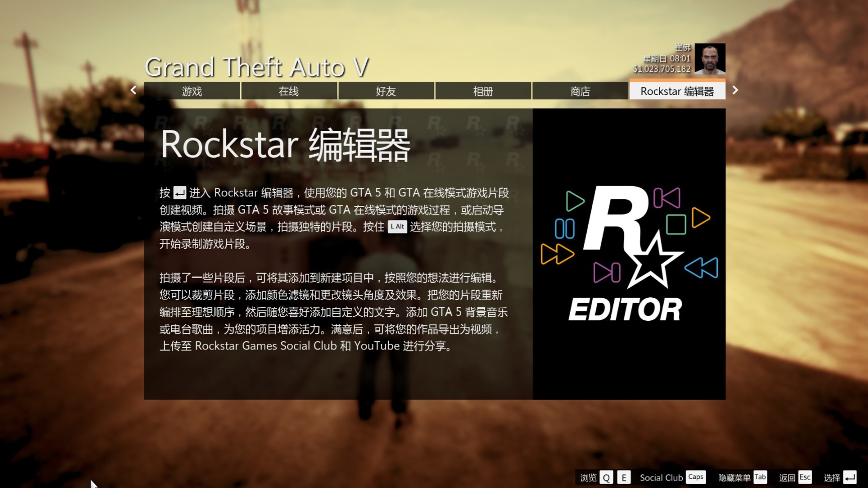Click the Rockstar 编辑器 heading
Screen dimensions: 868x488
point(285,145)
